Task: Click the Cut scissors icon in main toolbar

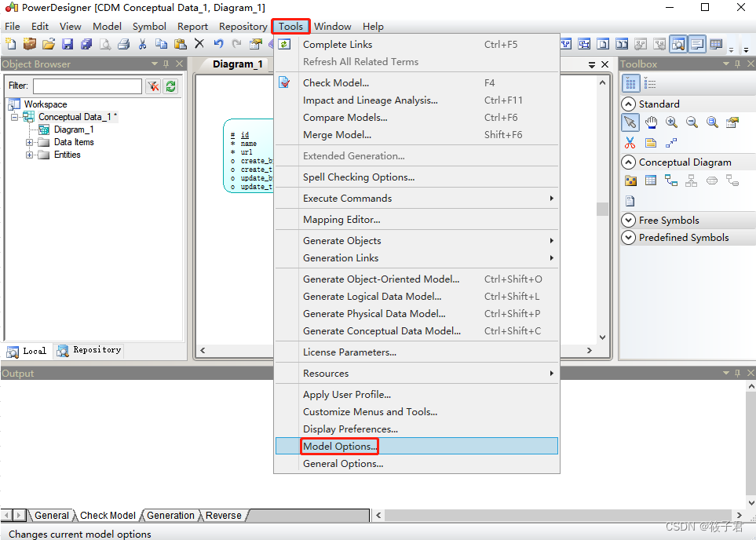Action: coord(142,44)
